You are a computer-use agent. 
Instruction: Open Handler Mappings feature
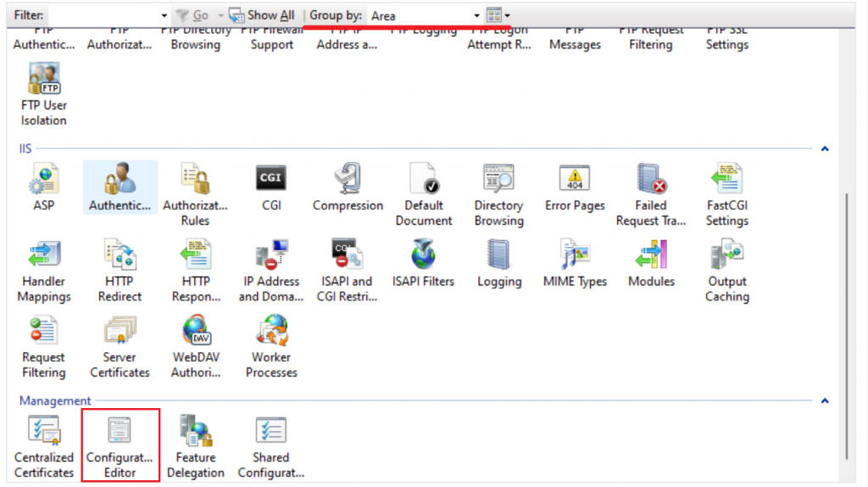pyautogui.click(x=44, y=271)
